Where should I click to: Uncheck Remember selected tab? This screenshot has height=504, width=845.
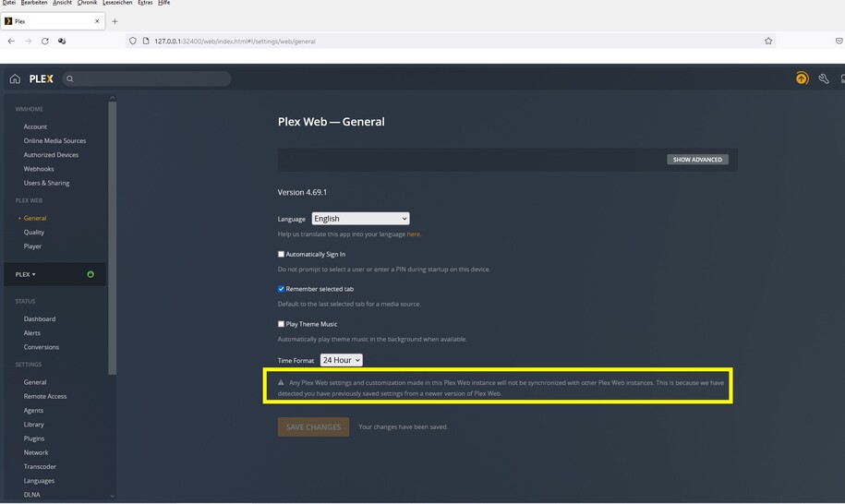[x=281, y=289]
